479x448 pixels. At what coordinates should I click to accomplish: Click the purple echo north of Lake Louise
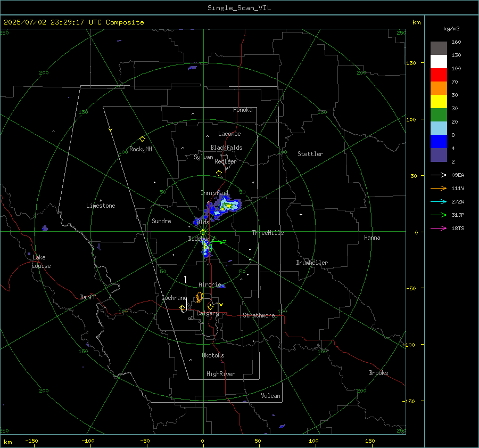(45, 229)
